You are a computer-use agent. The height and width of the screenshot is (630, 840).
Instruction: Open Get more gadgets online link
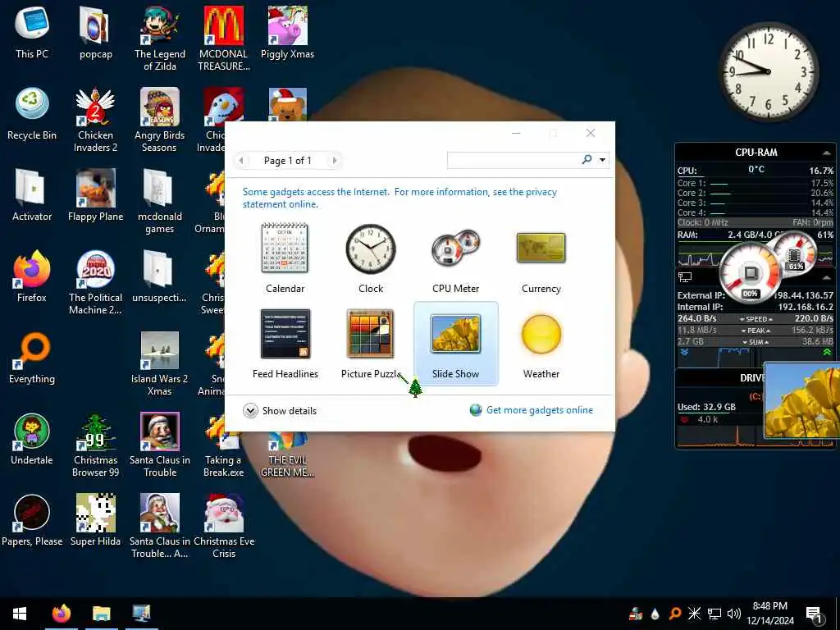[x=532, y=410]
